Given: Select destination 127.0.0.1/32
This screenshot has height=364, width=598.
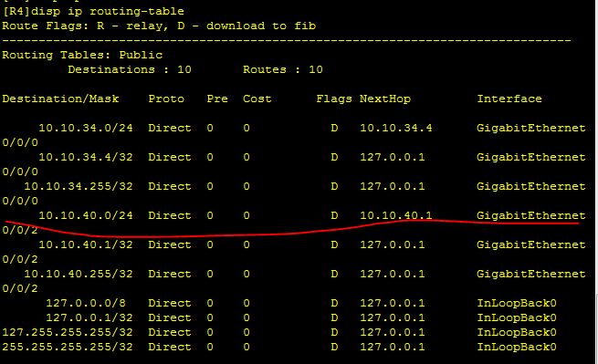Looking at the screenshot, I should 89,317.
